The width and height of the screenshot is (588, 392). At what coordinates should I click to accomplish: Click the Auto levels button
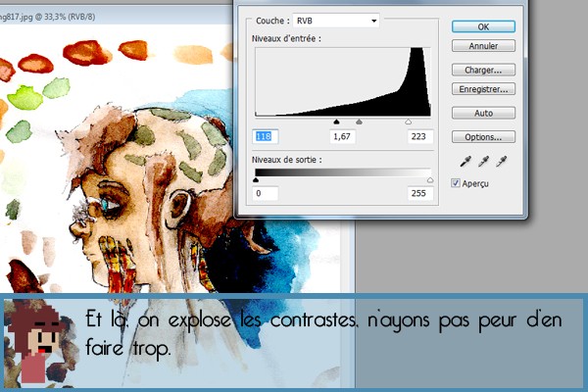tap(483, 113)
